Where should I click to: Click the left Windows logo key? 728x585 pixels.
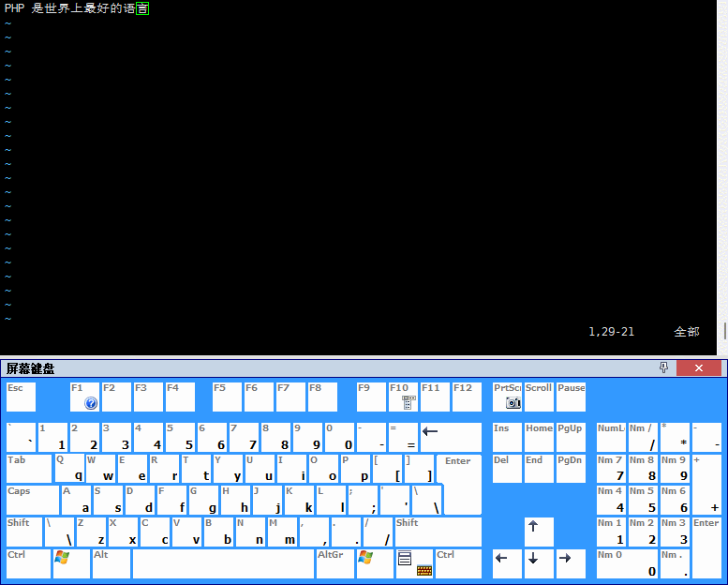coord(71,563)
